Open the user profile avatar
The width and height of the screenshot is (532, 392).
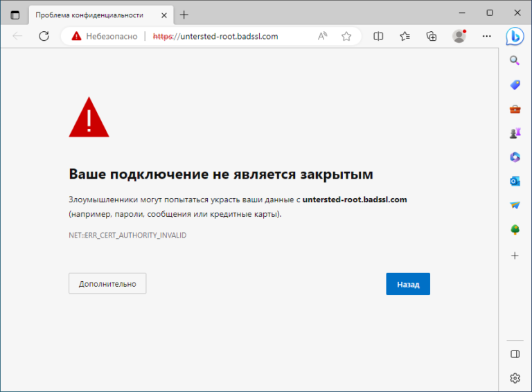[x=459, y=36]
